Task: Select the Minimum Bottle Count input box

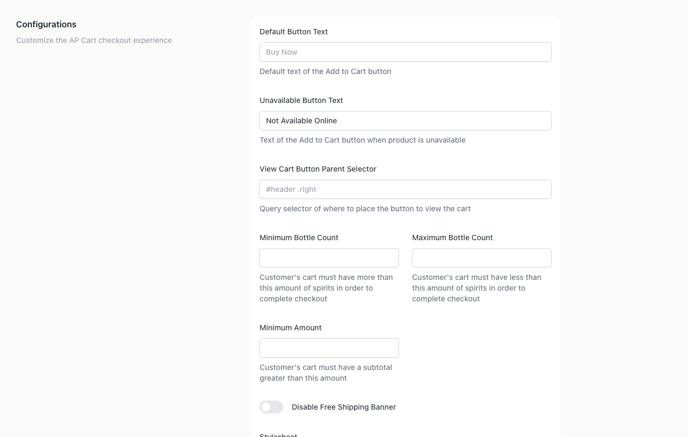Action: pos(329,258)
